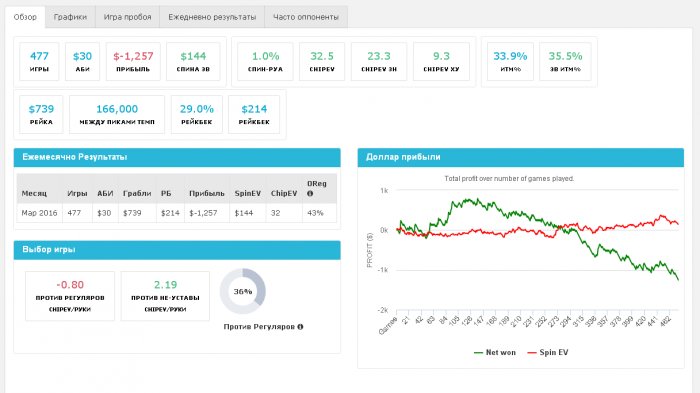This screenshot has width=700, height=393.
Task: Click the $214 РЕЙКБЕК card
Action: click(254, 114)
